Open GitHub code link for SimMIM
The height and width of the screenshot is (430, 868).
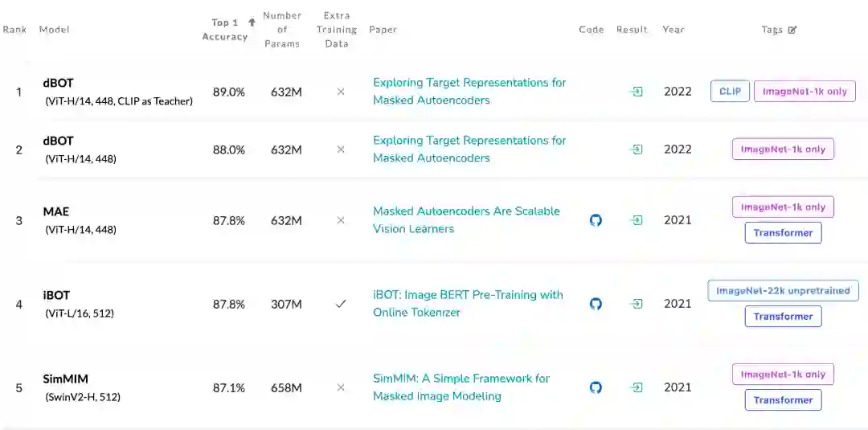click(596, 387)
